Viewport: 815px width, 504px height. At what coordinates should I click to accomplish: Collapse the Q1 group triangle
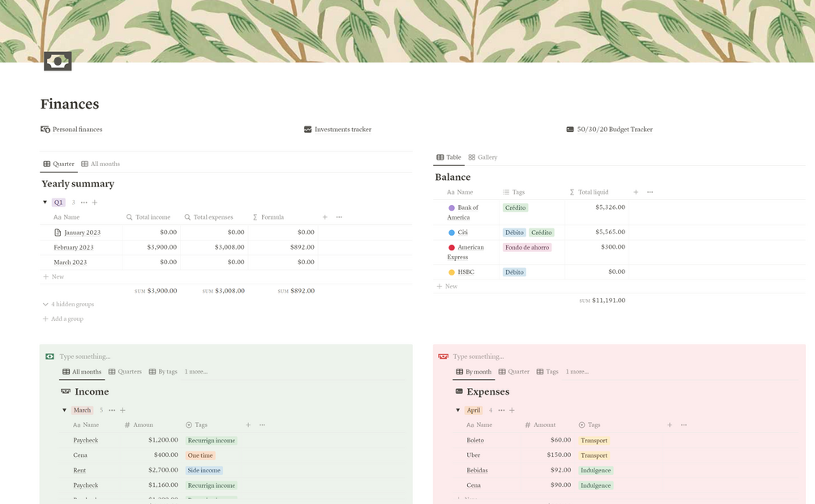coord(45,202)
